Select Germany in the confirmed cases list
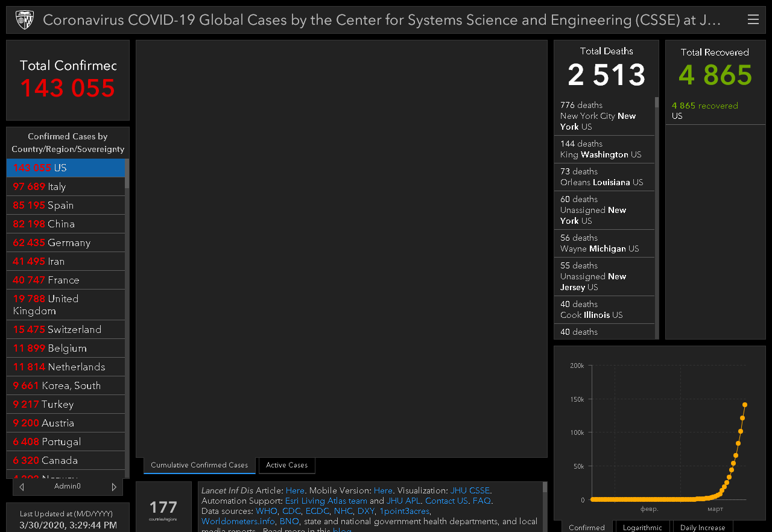The image size is (772, 532). point(66,243)
